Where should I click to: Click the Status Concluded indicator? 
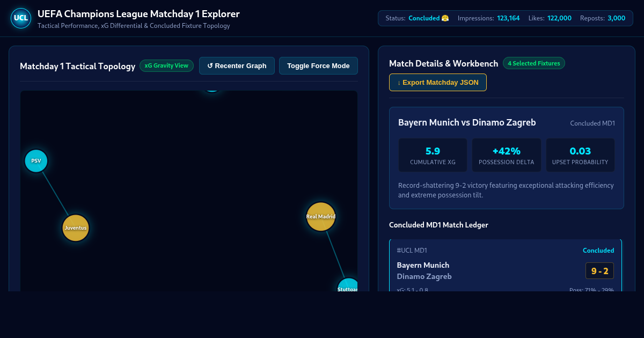pos(428,18)
